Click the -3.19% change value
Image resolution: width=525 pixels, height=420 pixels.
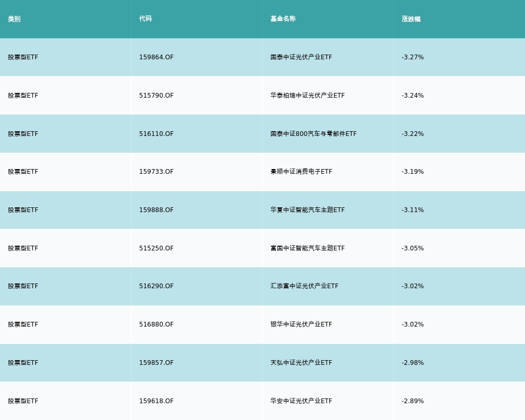pyautogui.click(x=413, y=172)
